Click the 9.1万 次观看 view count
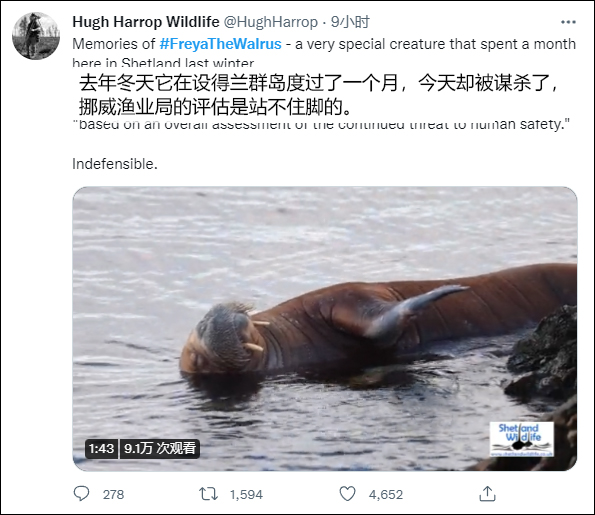Image resolution: width=595 pixels, height=515 pixels. (x=160, y=449)
